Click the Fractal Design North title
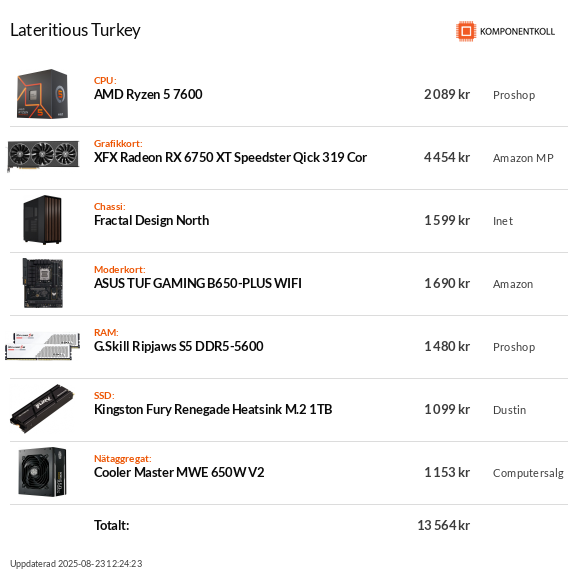 pos(152,220)
